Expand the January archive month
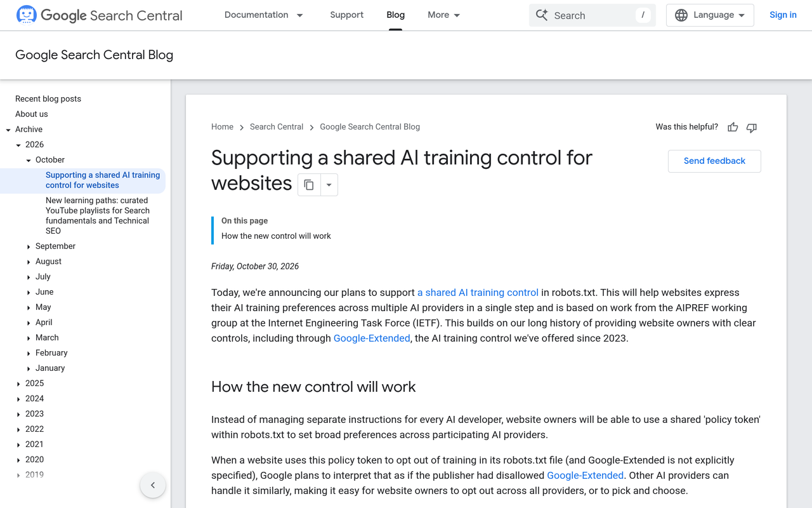The image size is (812, 508). [x=29, y=368]
